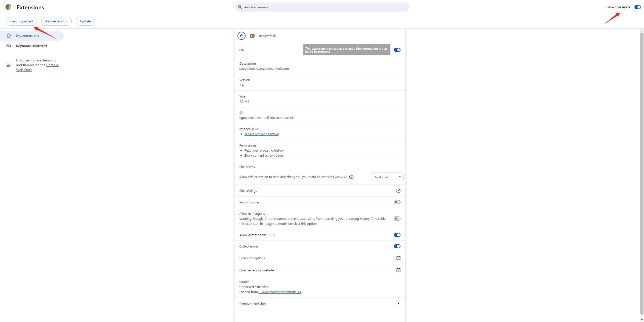This screenshot has width=644, height=322.
Task: Open the inactive service worker link
Action: 261,134
